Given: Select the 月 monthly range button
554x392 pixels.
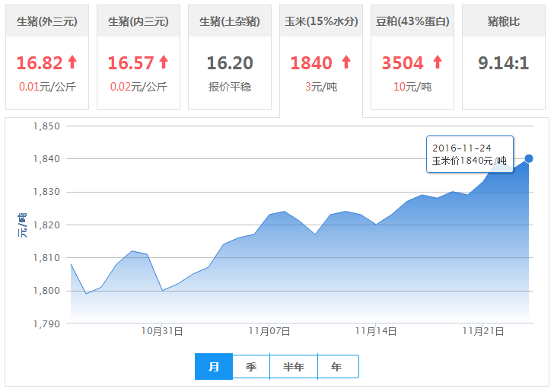Looking at the screenshot, I should (x=214, y=367).
